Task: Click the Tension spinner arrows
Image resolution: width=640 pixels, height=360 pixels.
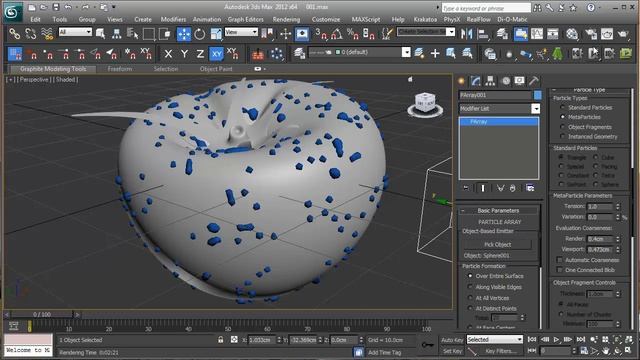Action: 618,207
